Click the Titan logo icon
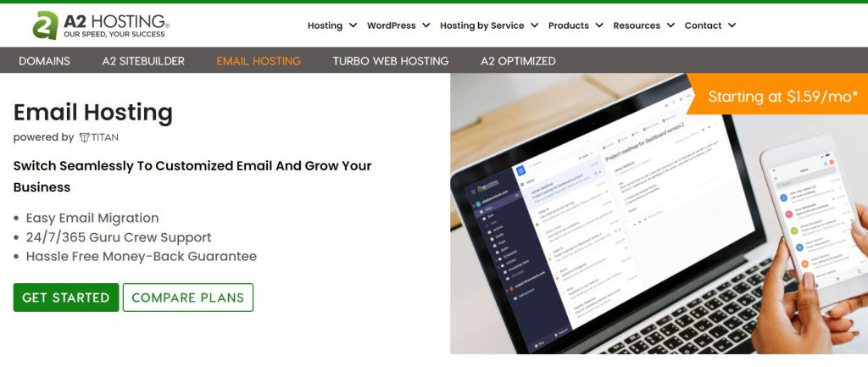 [x=84, y=137]
